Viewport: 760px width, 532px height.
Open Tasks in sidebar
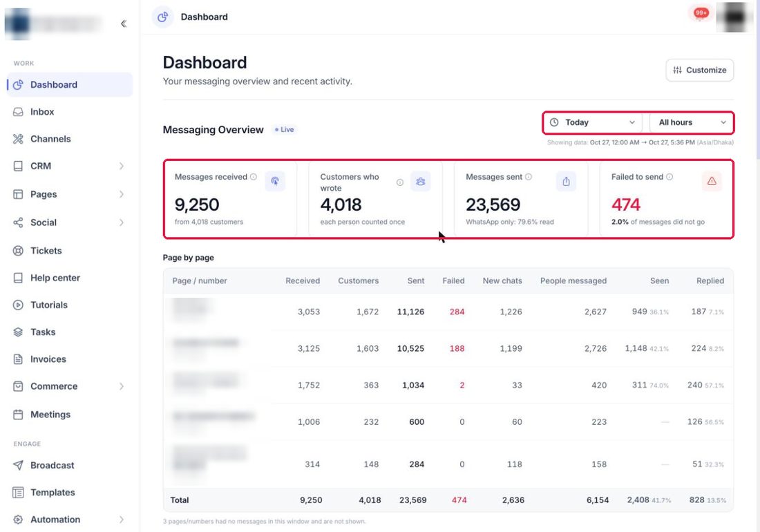pyautogui.click(x=70, y=332)
